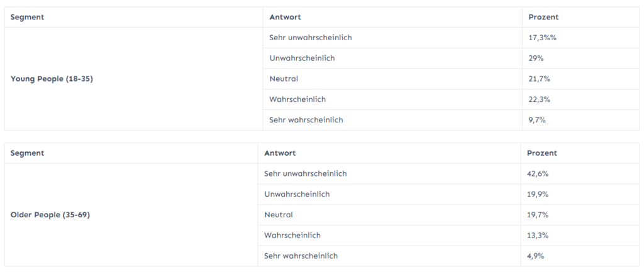The height and width of the screenshot is (272, 644).
Task: Click the Young People (18-35) segment cell
Action: point(52,79)
